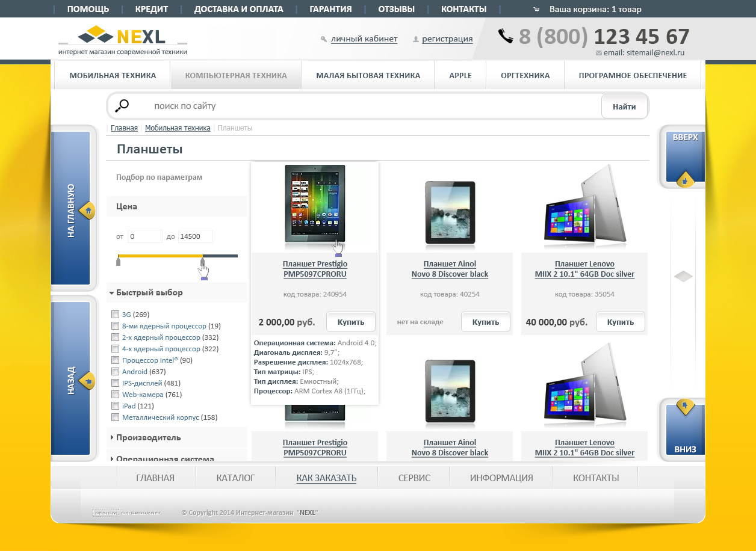756x551 pixels.
Task: Open the ПРОГРАМНОЕ ОБЕСПЕЧЕНИЕ tab
Action: click(x=633, y=75)
